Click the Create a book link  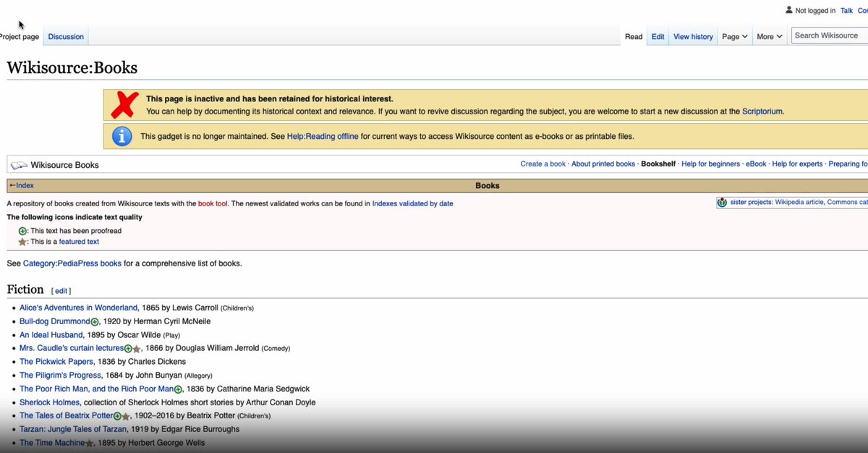click(x=543, y=164)
